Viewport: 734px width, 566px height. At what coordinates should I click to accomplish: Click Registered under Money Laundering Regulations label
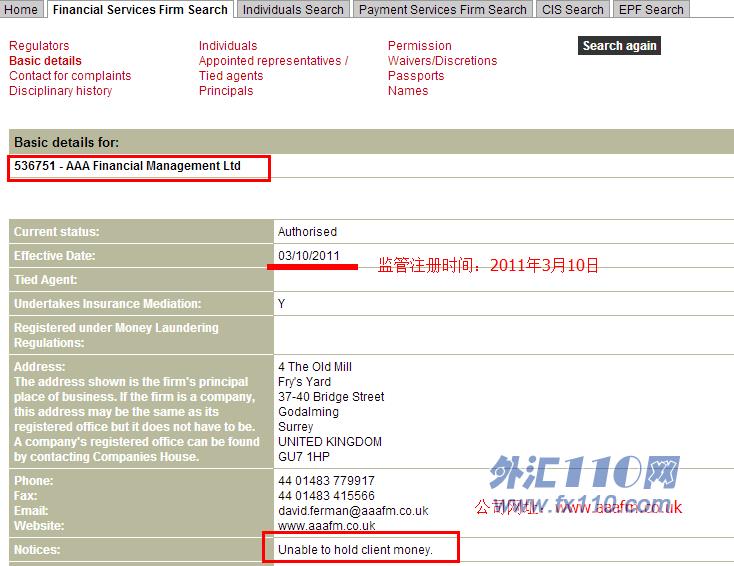[x=116, y=335]
